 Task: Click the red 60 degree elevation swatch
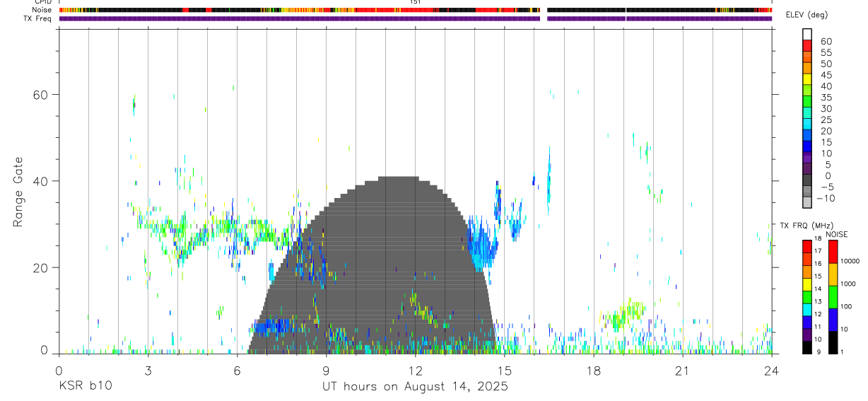click(807, 45)
